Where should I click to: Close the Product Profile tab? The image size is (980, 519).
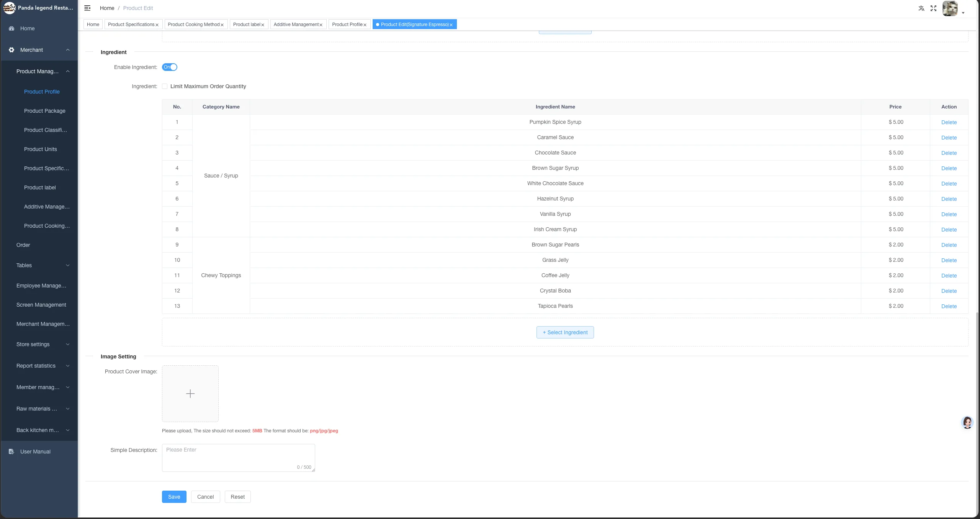[365, 25]
